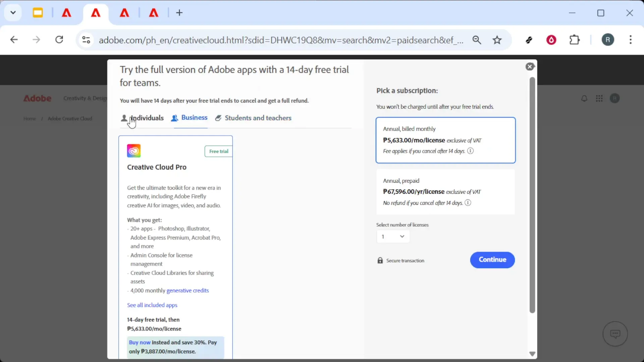Open the generative credits link
644x362 pixels.
tap(187, 291)
